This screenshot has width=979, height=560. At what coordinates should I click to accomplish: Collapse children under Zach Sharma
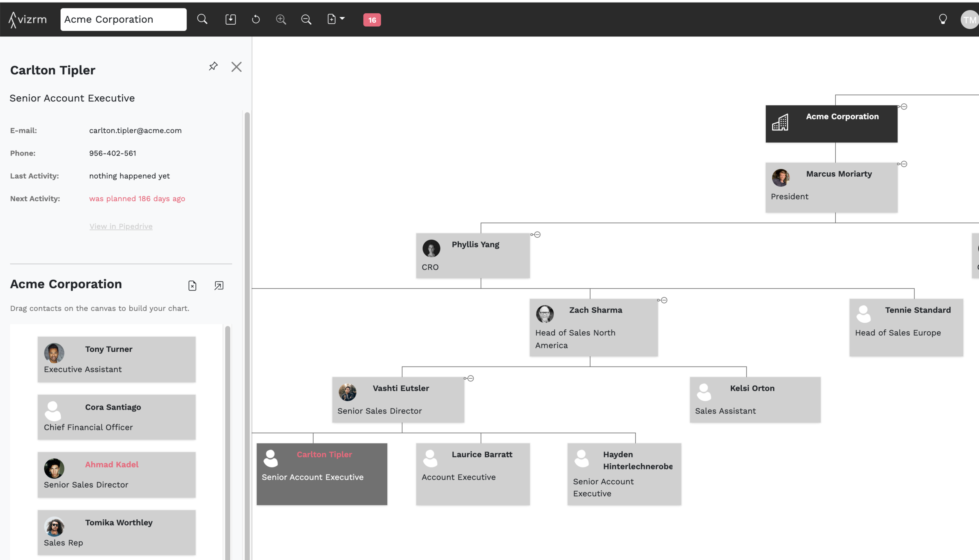pyautogui.click(x=664, y=300)
